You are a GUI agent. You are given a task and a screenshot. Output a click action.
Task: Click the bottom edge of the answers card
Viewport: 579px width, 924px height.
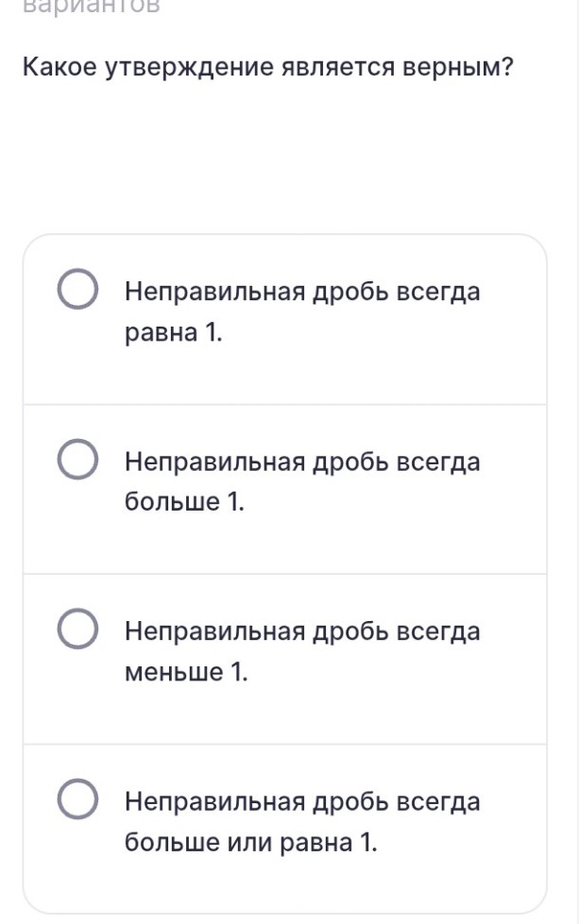click(283, 910)
